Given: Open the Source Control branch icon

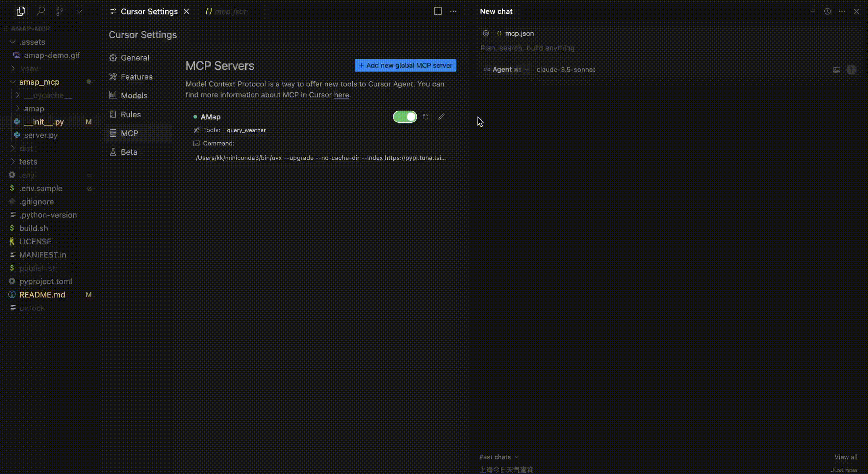Looking at the screenshot, I should [x=60, y=12].
